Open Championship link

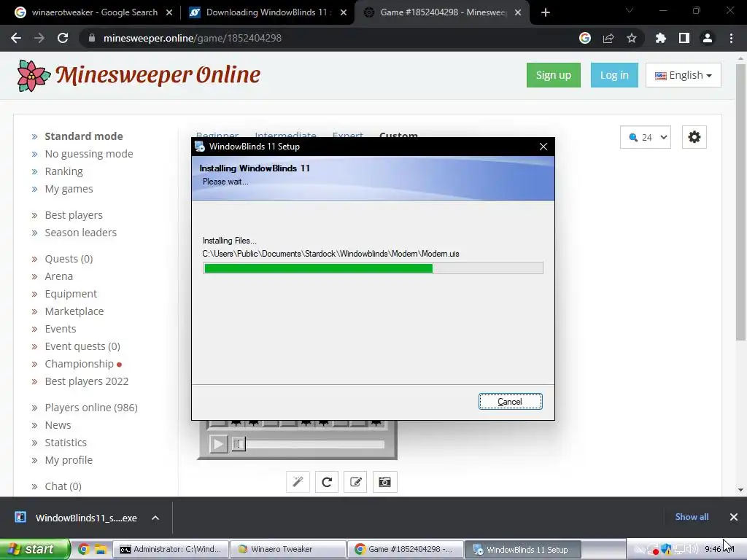pyautogui.click(x=79, y=364)
